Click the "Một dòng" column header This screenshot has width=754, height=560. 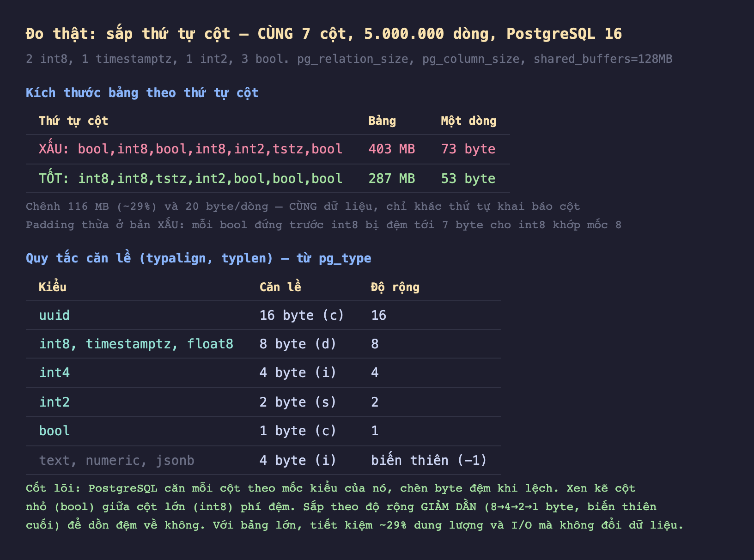coord(468,121)
